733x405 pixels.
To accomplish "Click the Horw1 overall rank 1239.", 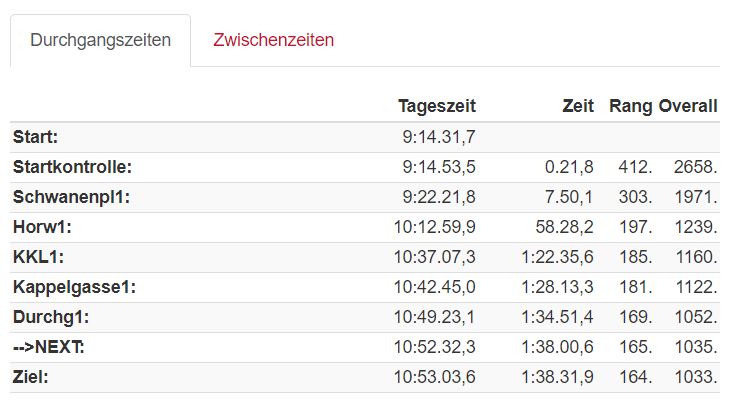I will (696, 227).
